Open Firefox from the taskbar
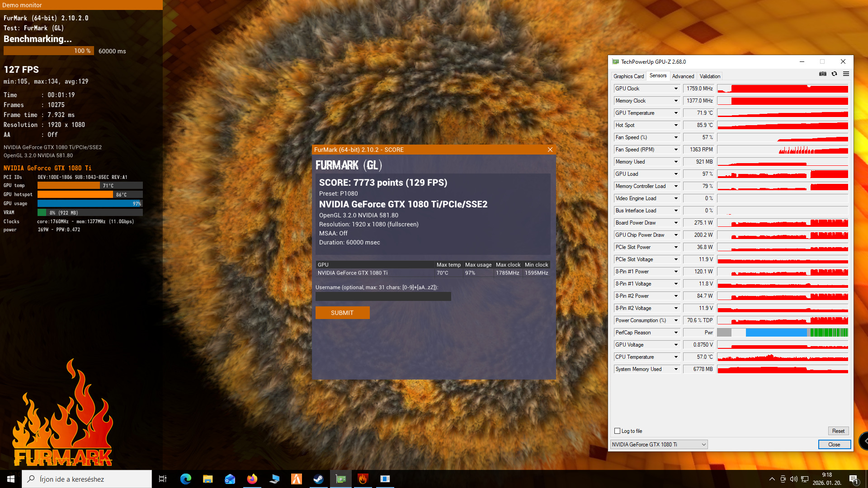 coord(252,479)
